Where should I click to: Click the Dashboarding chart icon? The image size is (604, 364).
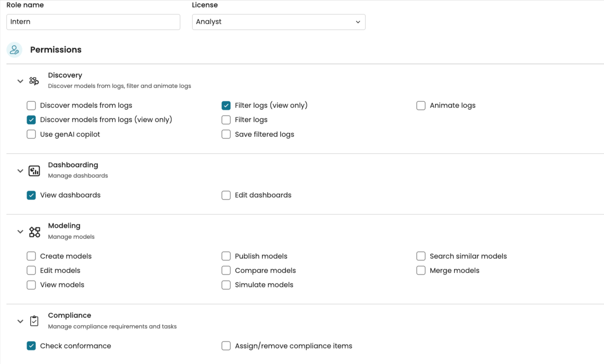click(x=34, y=171)
